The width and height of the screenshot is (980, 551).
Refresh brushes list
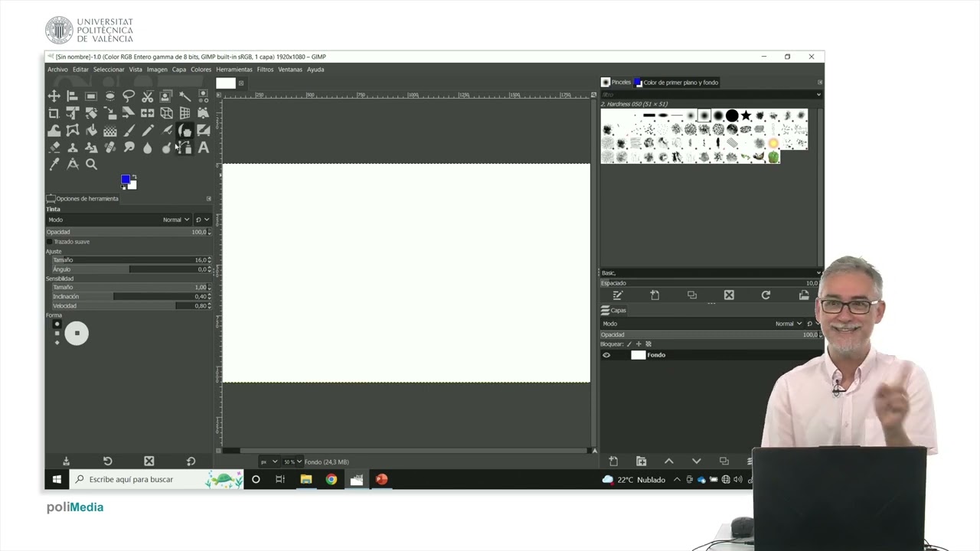(x=766, y=295)
